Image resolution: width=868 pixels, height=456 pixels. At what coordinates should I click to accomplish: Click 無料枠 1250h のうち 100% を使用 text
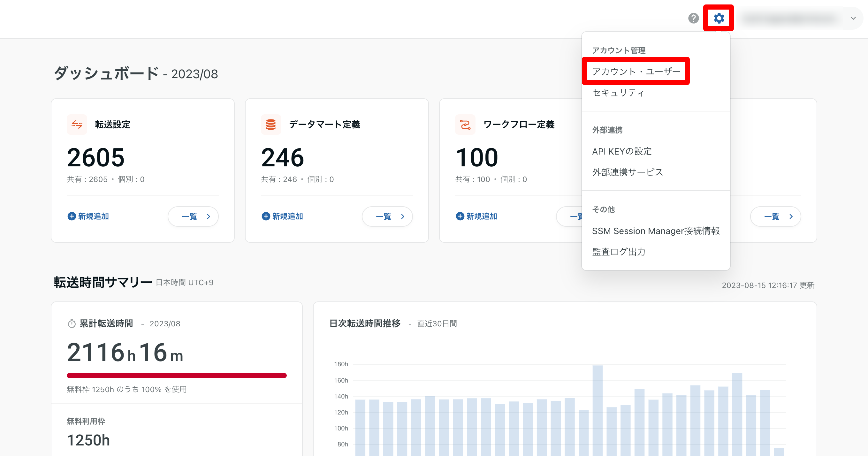127,390
